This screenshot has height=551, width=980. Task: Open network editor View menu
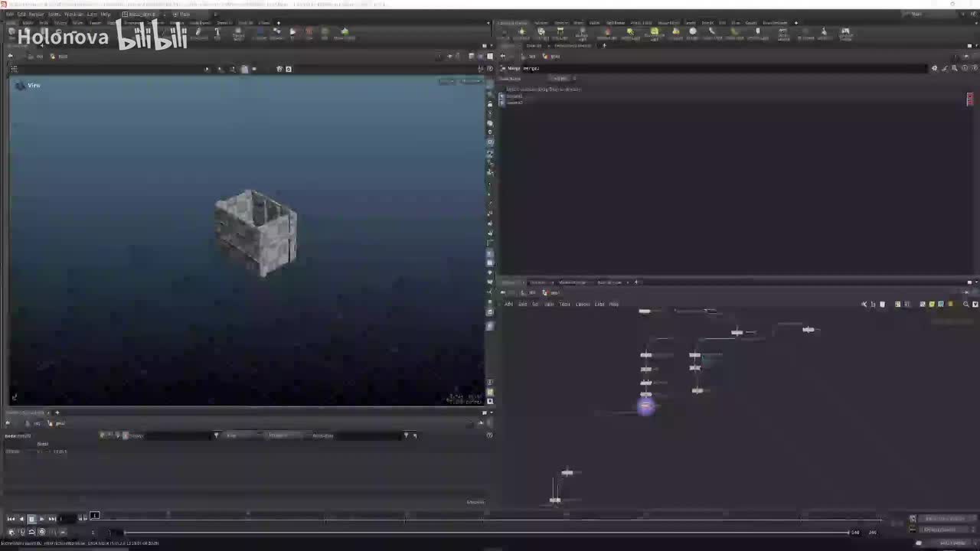pos(549,304)
